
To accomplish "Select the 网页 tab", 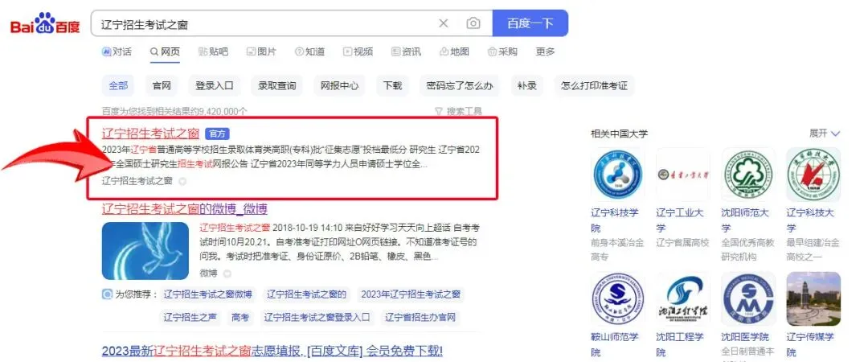I will point(165,51).
